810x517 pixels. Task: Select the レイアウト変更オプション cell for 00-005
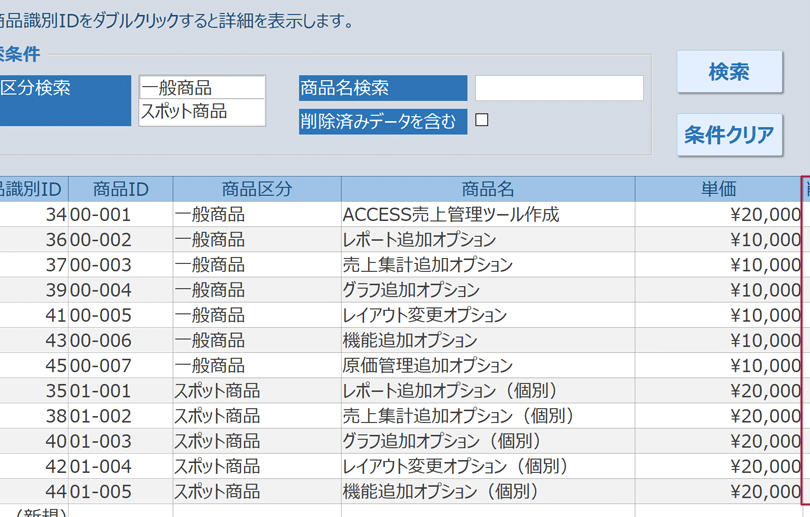click(x=487, y=315)
